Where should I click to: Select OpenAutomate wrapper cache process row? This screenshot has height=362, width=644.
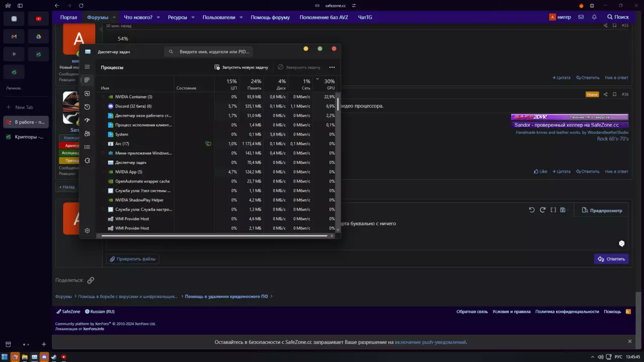tap(217, 181)
